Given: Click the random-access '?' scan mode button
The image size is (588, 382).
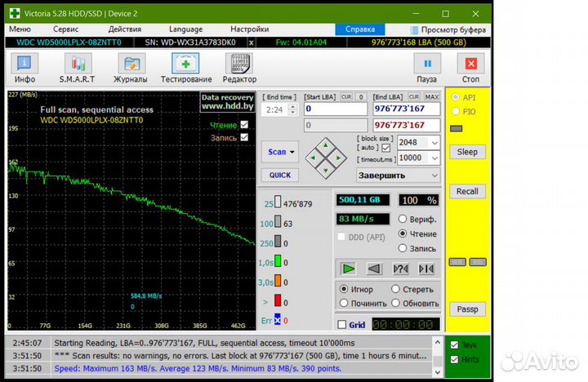Looking at the screenshot, I should (400, 269).
